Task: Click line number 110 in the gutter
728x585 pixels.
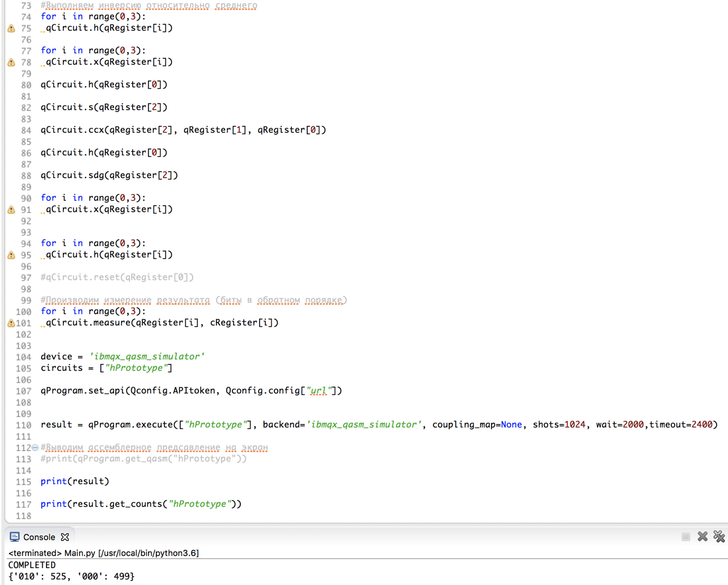Action: [x=23, y=425]
